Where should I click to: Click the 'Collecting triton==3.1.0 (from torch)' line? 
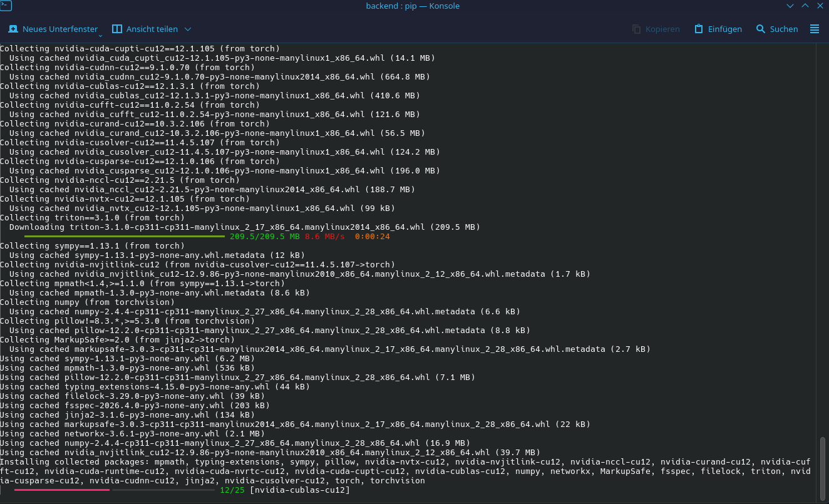point(92,218)
